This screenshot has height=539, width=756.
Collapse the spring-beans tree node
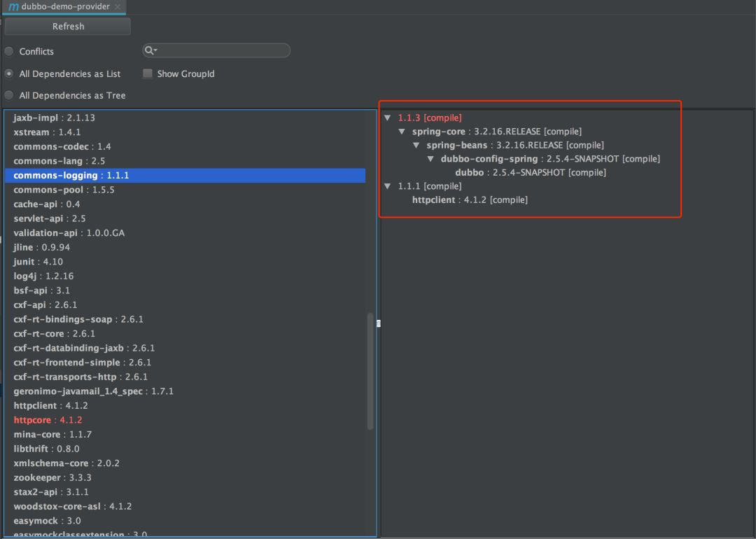[416, 146]
